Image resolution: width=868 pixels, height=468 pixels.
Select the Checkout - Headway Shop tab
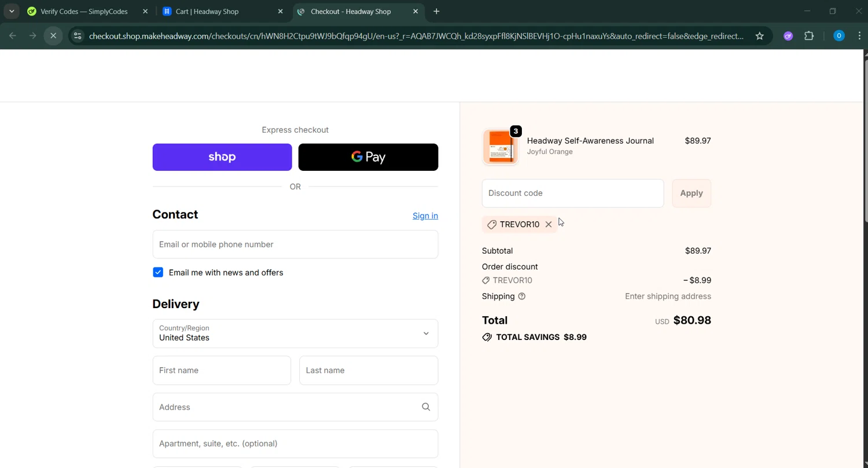(351, 12)
